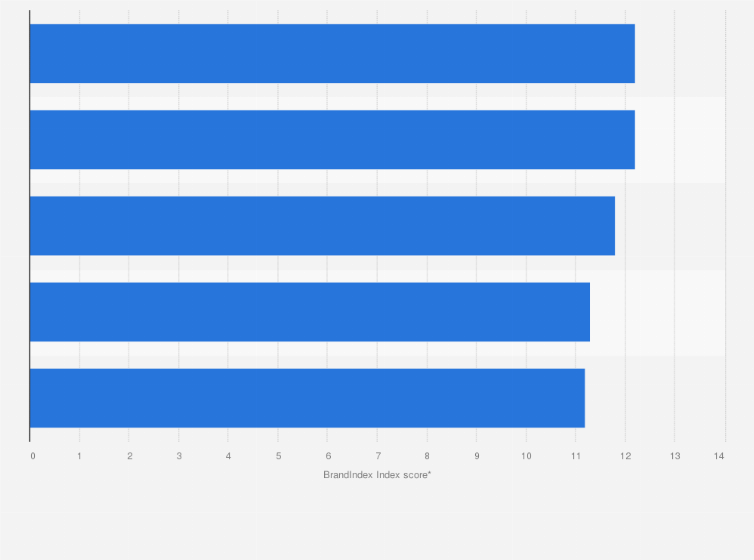The width and height of the screenshot is (754, 560).
Task: Click the number 6 on the axis
Action: (328, 456)
